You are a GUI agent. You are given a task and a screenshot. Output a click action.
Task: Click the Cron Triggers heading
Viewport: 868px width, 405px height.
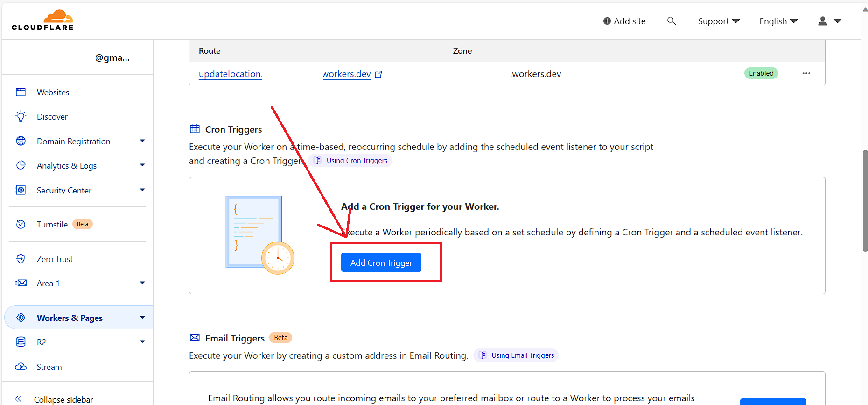click(233, 129)
